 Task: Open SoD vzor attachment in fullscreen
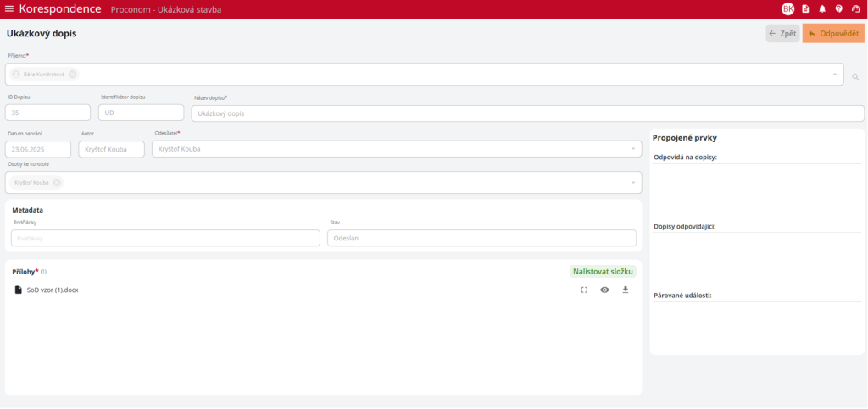(x=584, y=290)
